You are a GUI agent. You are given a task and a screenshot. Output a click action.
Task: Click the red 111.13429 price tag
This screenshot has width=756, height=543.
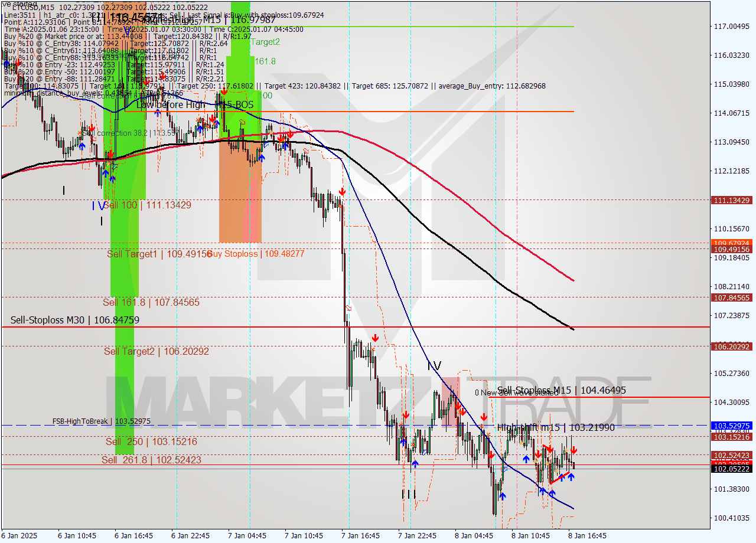[x=732, y=200]
